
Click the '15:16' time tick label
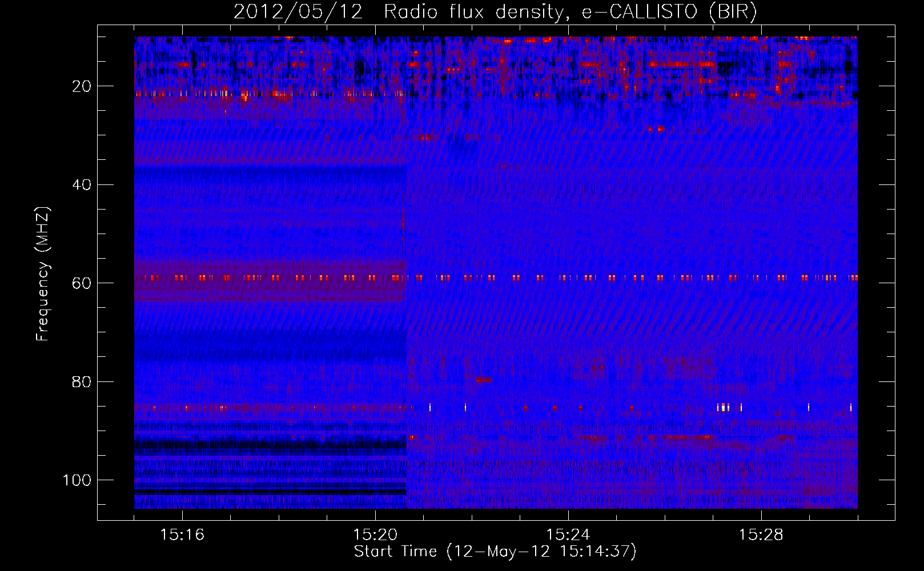point(182,535)
